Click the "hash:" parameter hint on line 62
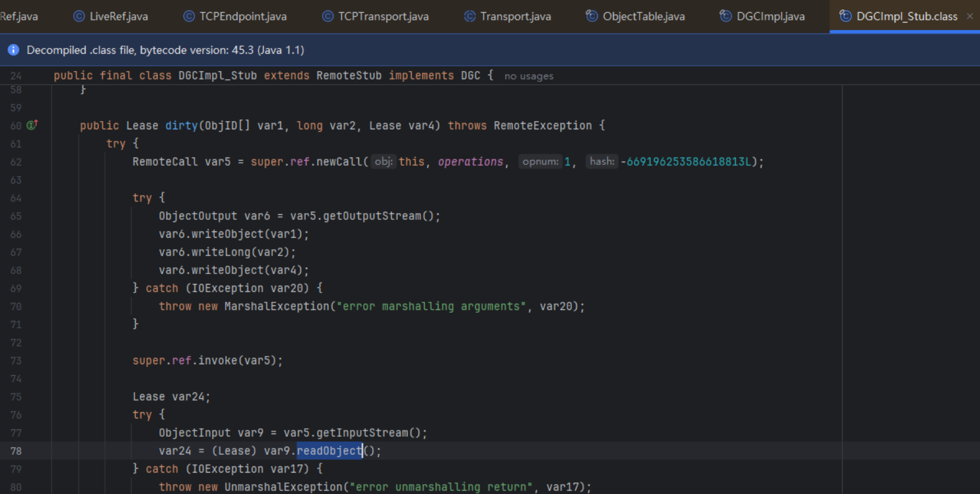This screenshot has width=980, height=494. (x=602, y=162)
